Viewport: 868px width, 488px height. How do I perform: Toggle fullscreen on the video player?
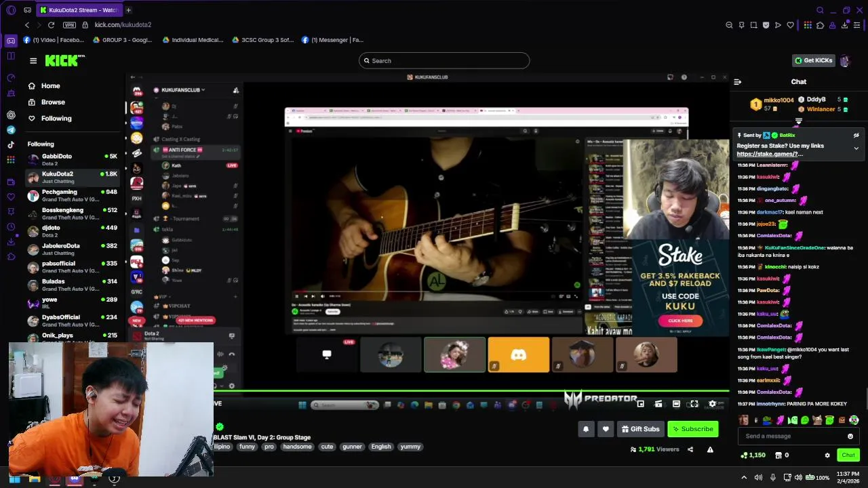(x=694, y=404)
